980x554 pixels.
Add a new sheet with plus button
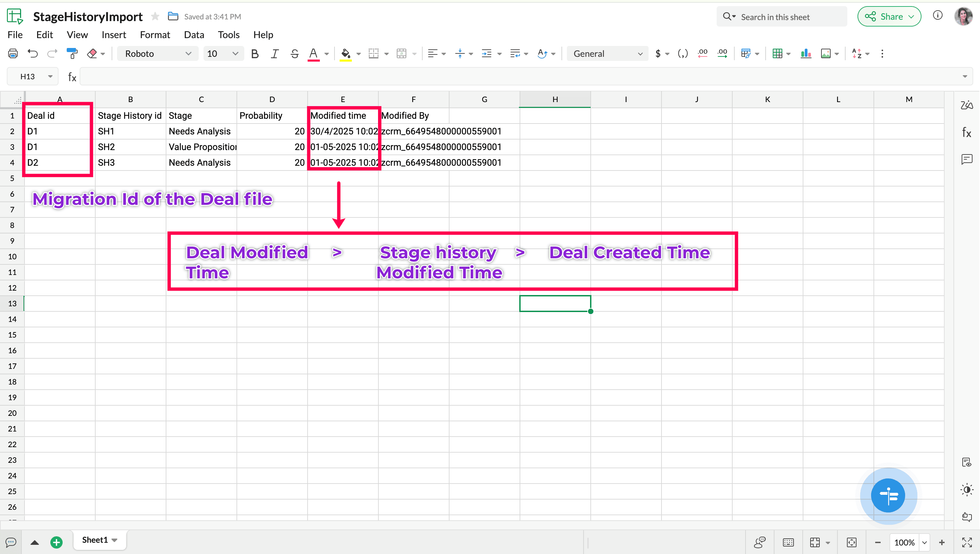[x=56, y=542]
